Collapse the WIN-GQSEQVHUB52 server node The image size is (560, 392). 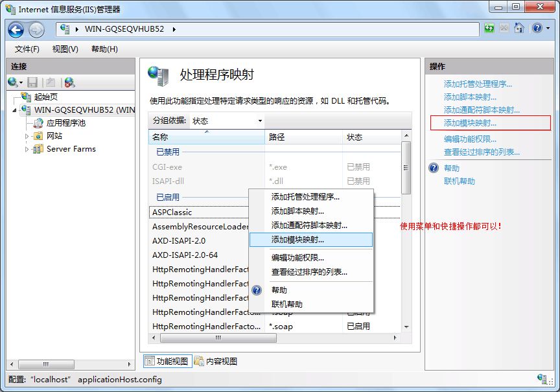tap(16, 110)
